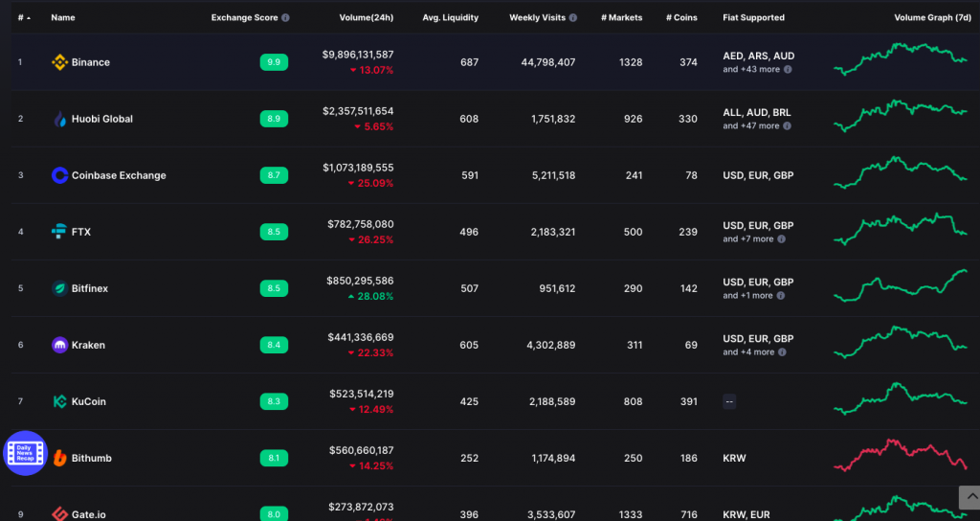
Task: Click the scroll-to-top arrow button
Action: [969, 497]
